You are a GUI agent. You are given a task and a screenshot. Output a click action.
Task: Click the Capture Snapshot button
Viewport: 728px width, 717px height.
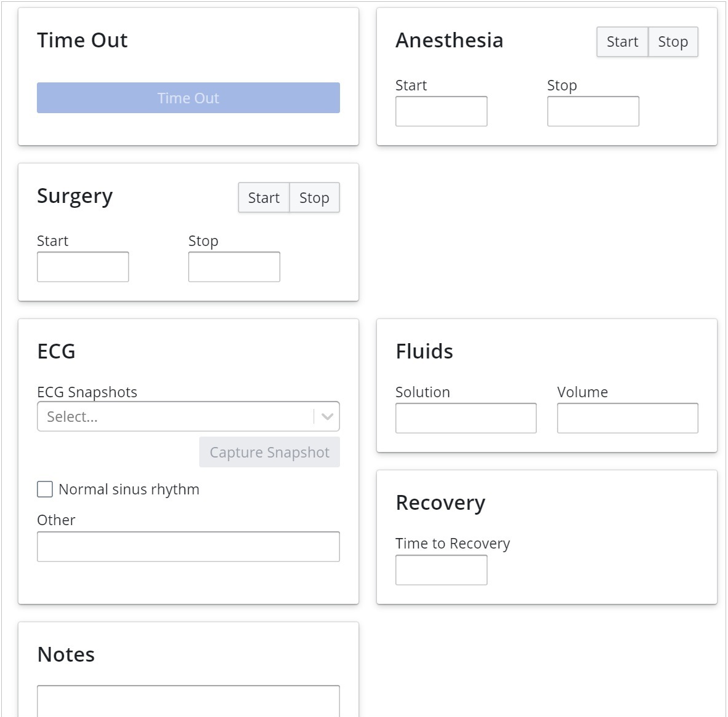click(x=269, y=452)
